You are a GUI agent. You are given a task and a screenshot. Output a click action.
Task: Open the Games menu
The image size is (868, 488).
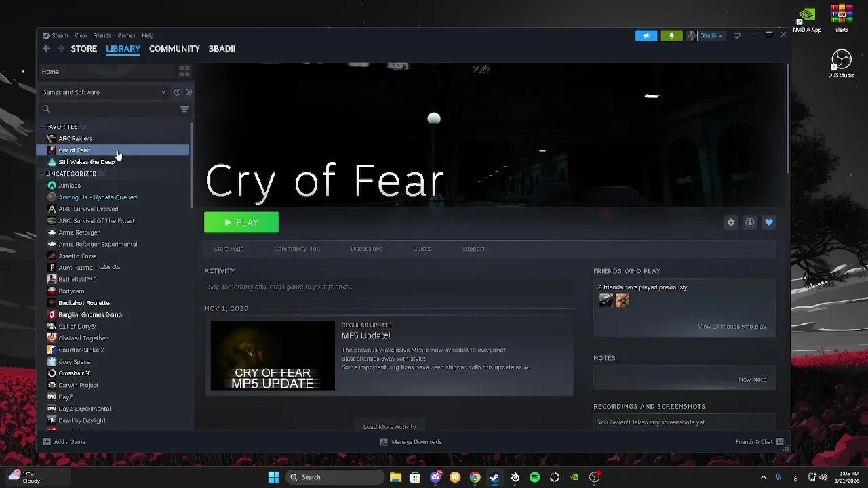126,35
